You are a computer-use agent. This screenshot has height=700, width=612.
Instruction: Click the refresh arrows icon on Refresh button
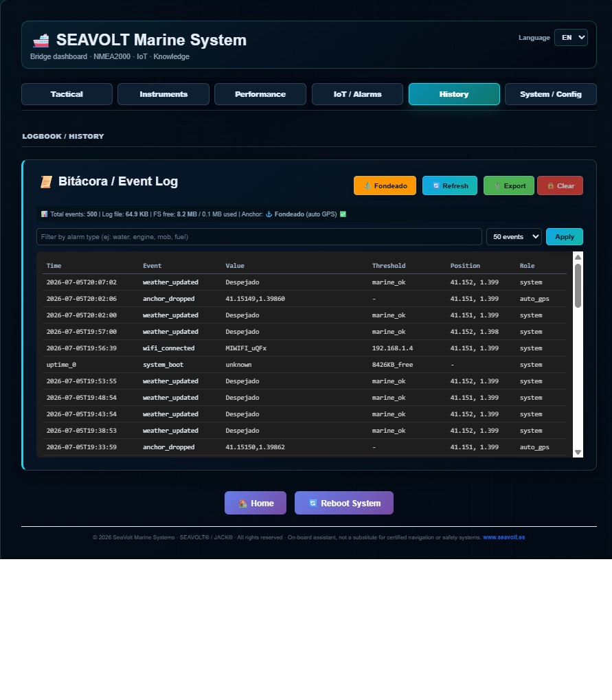pyautogui.click(x=436, y=185)
